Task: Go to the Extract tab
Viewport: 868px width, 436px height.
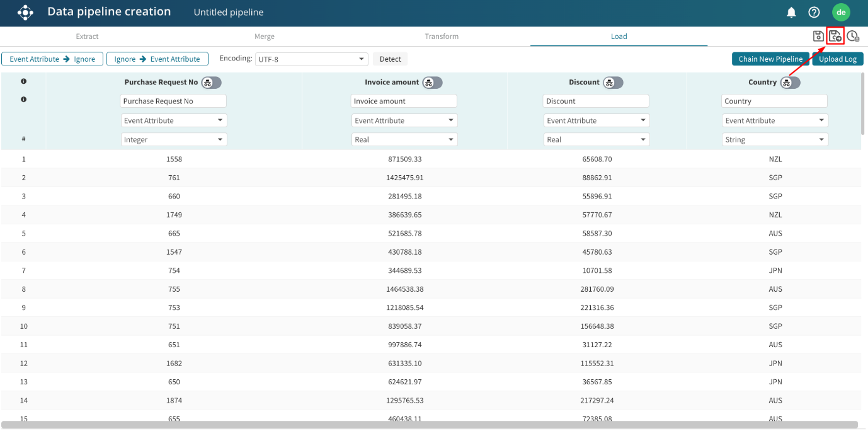Action: click(88, 37)
